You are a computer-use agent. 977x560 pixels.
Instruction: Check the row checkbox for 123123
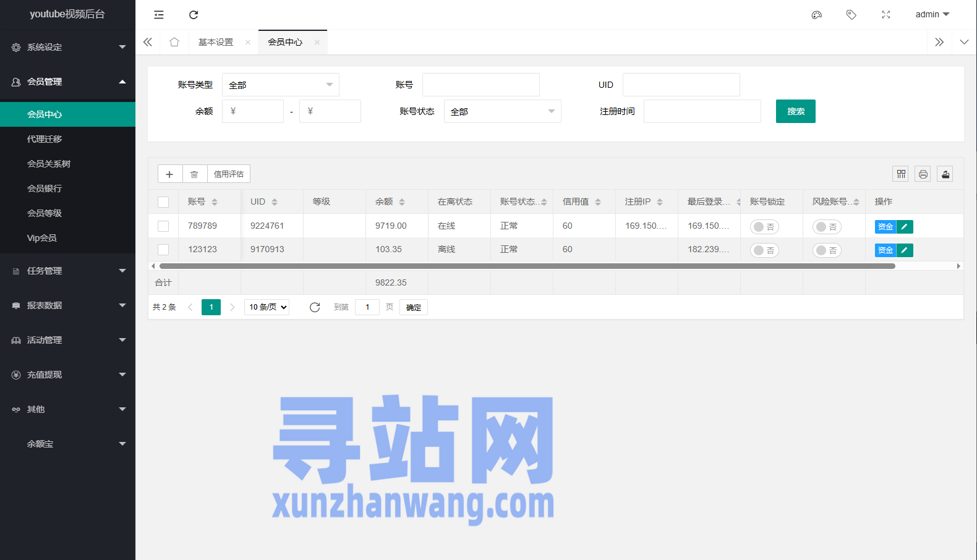(x=163, y=250)
